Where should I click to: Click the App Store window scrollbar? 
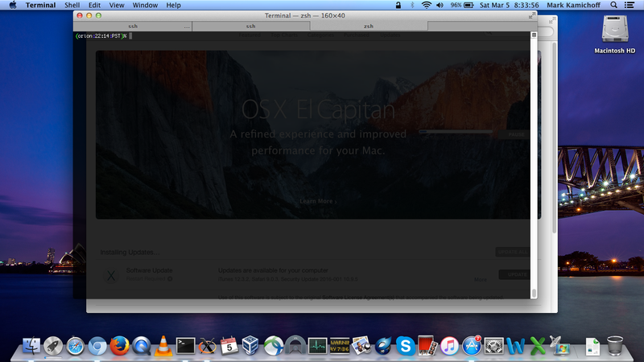pyautogui.click(x=554, y=138)
